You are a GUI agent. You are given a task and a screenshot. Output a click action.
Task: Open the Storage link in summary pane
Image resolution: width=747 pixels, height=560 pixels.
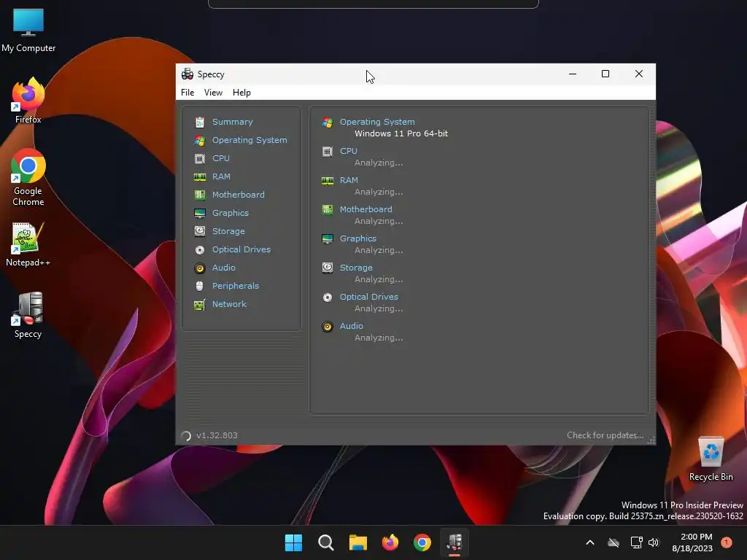pyautogui.click(x=356, y=268)
